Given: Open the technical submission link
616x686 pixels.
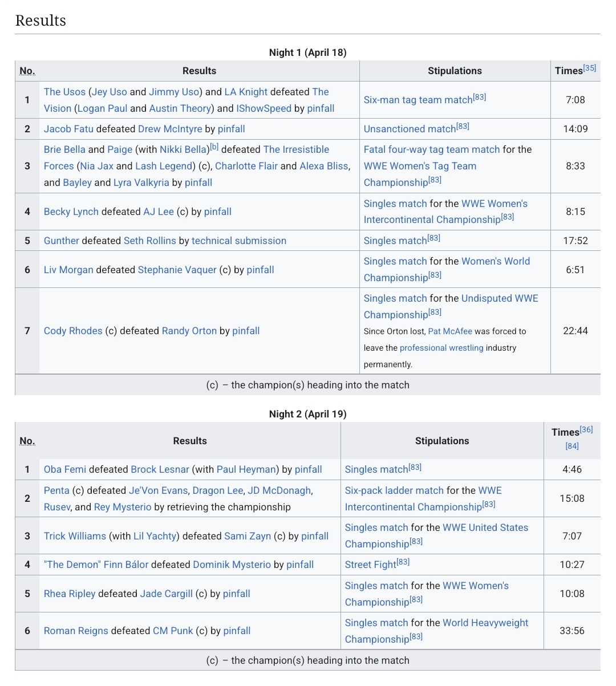Looking at the screenshot, I should [x=239, y=241].
